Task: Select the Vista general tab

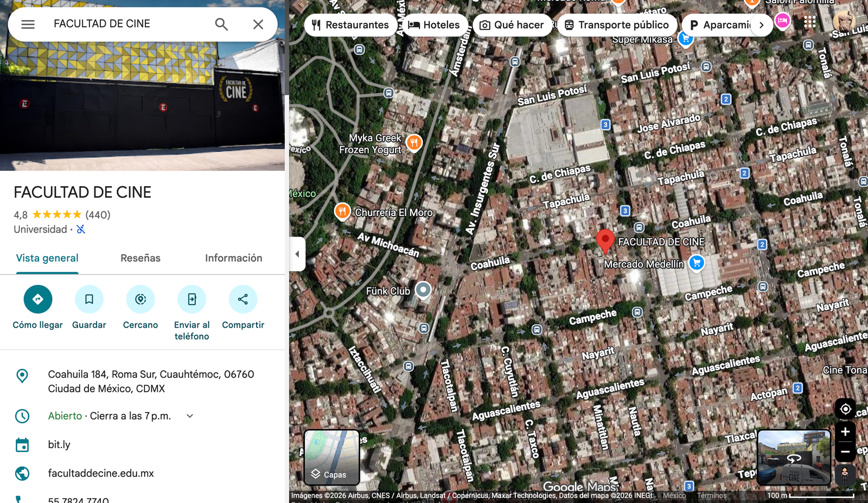Action: pyautogui.click(x=47, y=258)
